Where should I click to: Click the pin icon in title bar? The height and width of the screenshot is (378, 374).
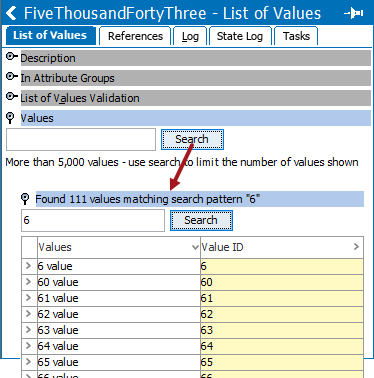(354, 13)
